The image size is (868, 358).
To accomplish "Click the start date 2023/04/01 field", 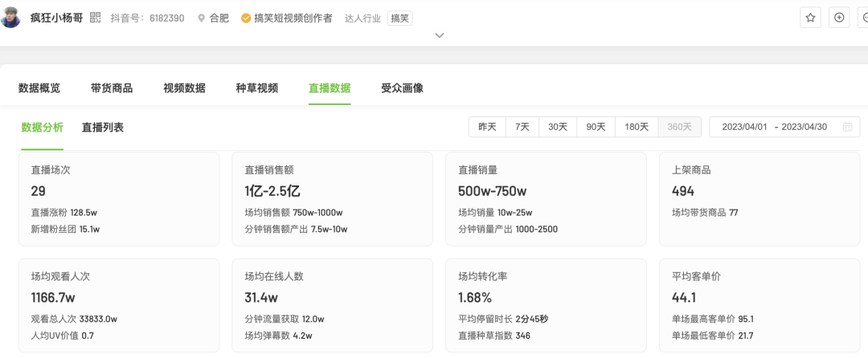I will [744, 127].
